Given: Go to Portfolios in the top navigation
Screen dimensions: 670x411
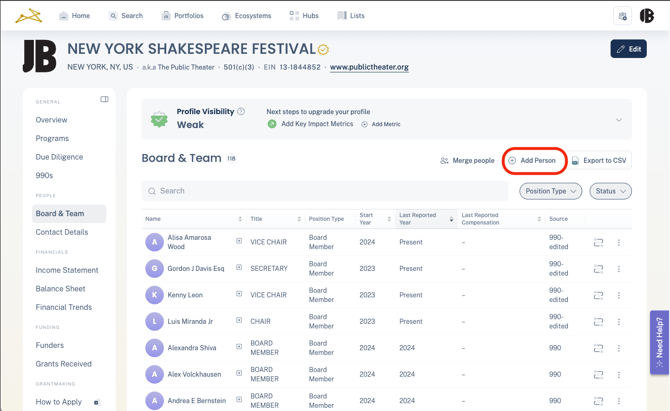Looking at the screenshot, I should pos(182,16).
